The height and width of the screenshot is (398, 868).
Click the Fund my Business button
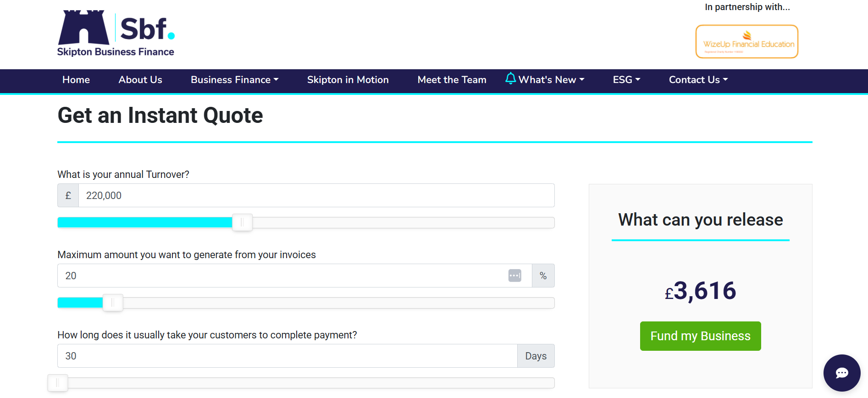pos(700,336)
